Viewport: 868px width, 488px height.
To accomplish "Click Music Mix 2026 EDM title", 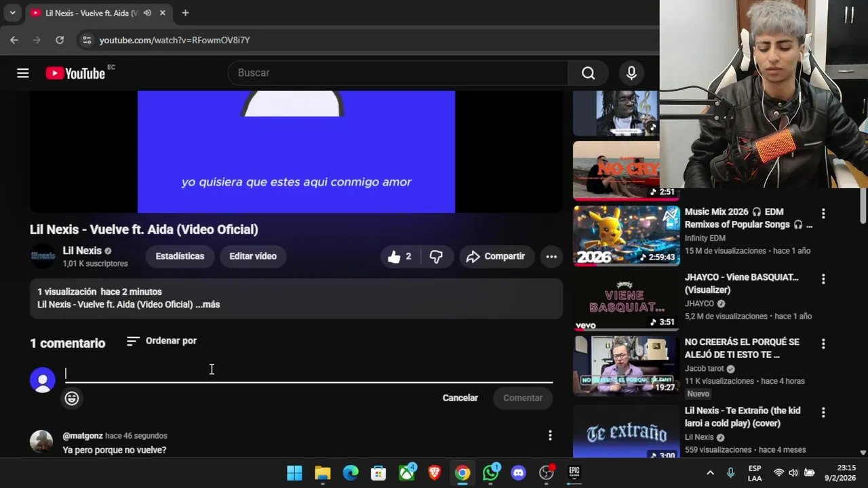I will coord(748,218).
